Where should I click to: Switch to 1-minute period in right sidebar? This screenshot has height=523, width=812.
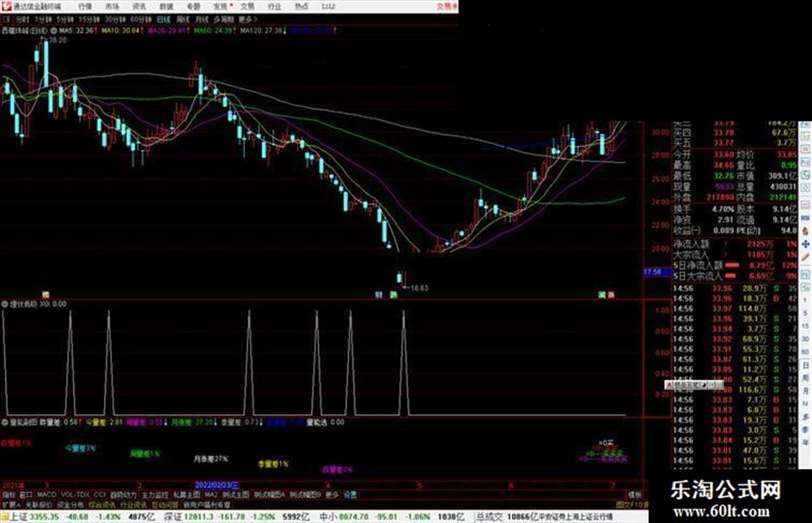pyautogui.click(x=805, y=300)
